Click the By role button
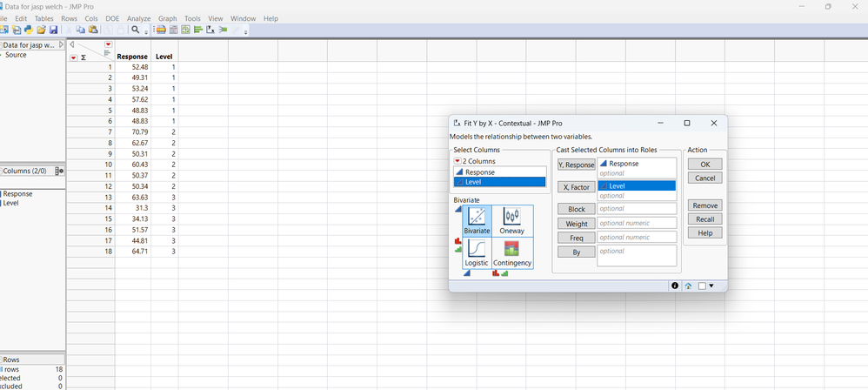Image resolution: width=868 pixels, height=390 pixels. [577, 252]
